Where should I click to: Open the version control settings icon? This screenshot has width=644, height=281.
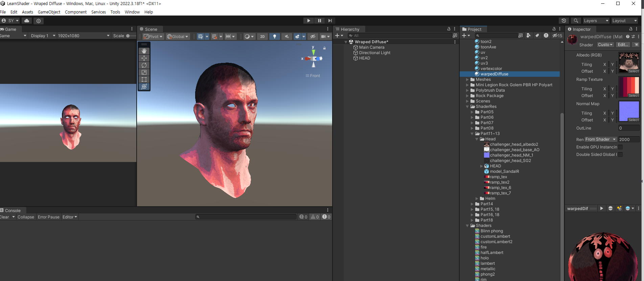39,21
